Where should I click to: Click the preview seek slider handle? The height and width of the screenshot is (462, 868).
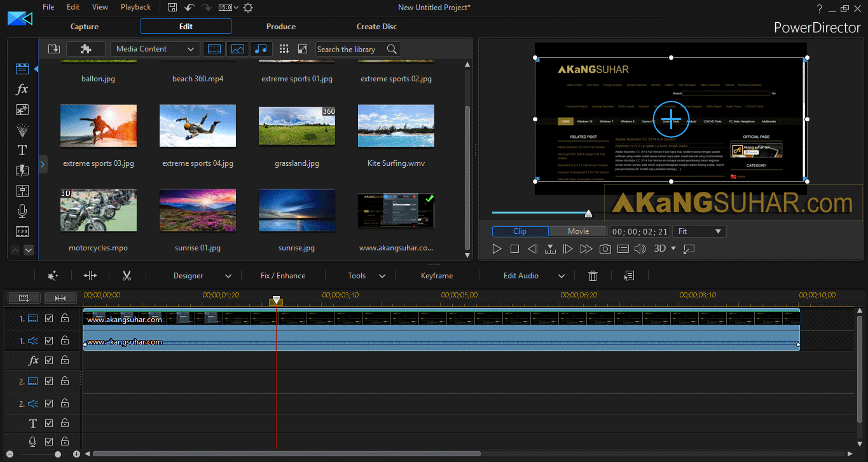click(x=588, y=214)
